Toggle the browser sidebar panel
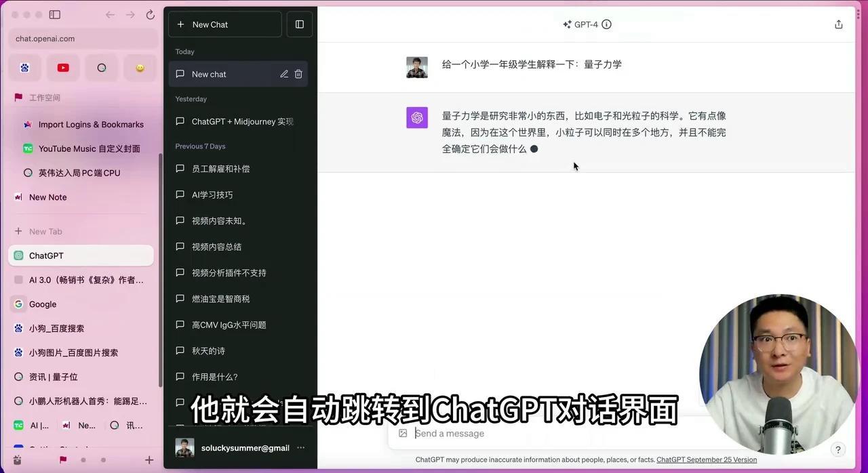 (x=54, y=14)
